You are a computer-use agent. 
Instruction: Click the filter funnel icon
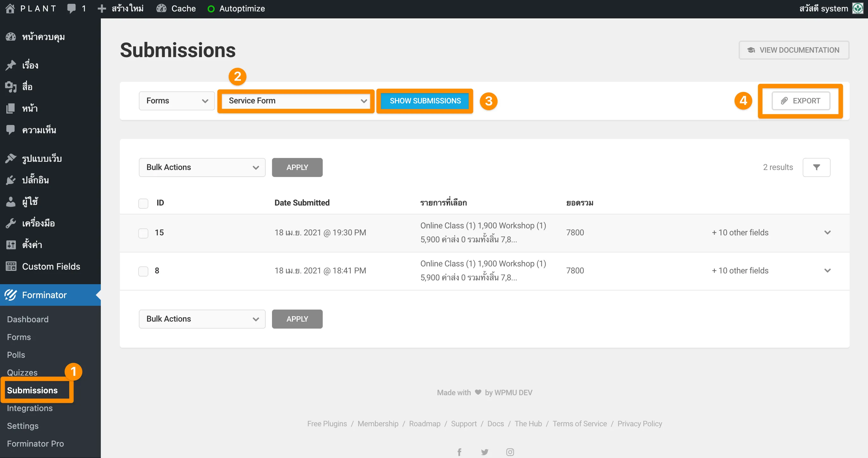pos(816,167)
